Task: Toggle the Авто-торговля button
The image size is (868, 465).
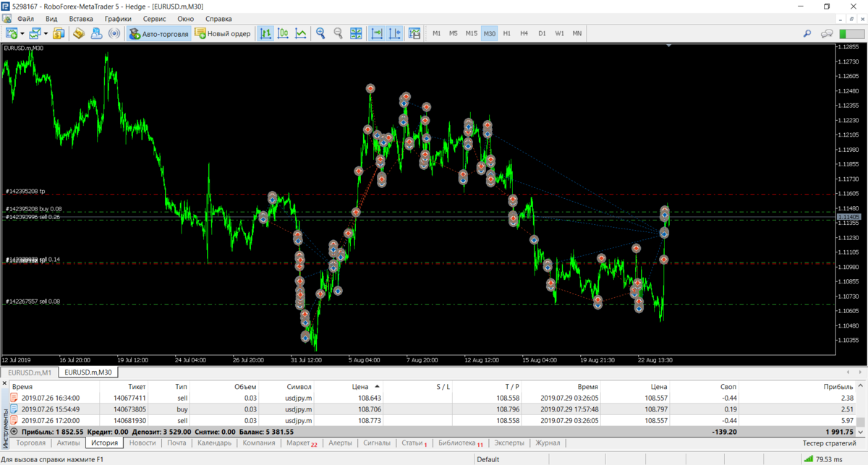Action: pos(158,33)
